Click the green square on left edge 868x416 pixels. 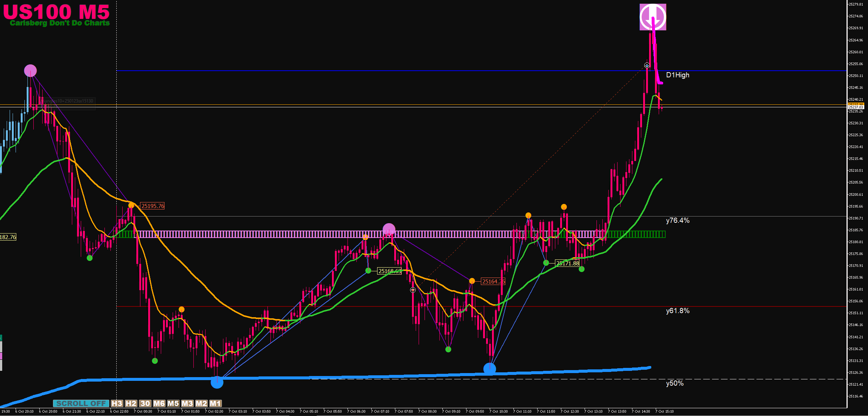click(x=1, y=338)
